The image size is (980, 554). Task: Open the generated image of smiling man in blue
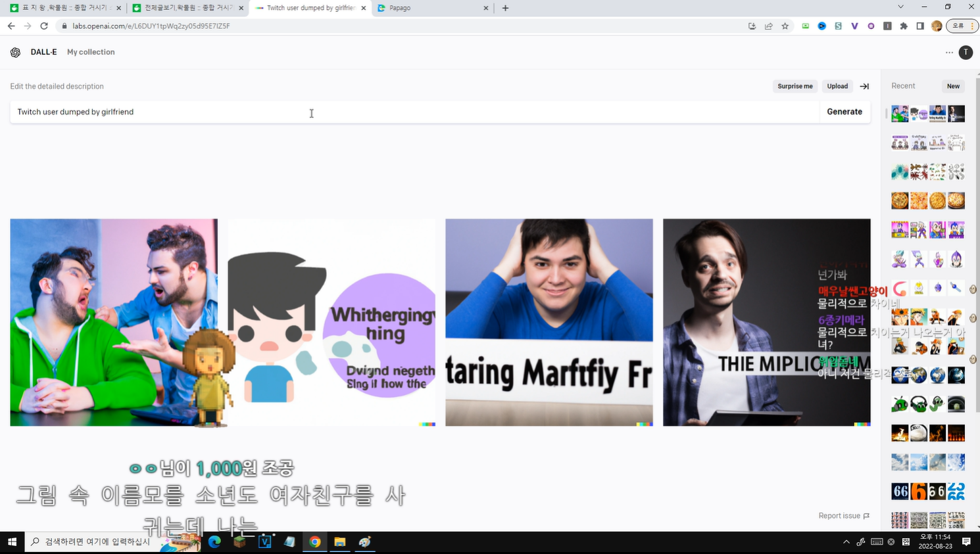pos(549,322)
